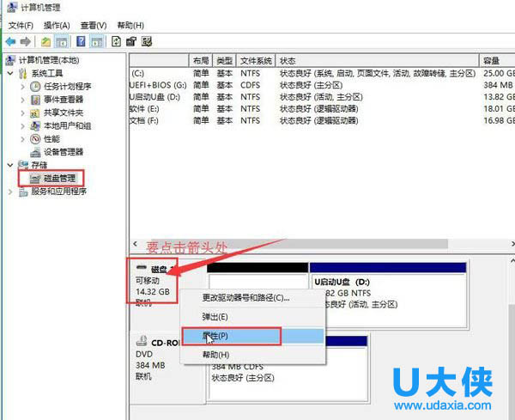
Task: Select 任务计划程序 in the tree
Action: click(x=67, y=87)
